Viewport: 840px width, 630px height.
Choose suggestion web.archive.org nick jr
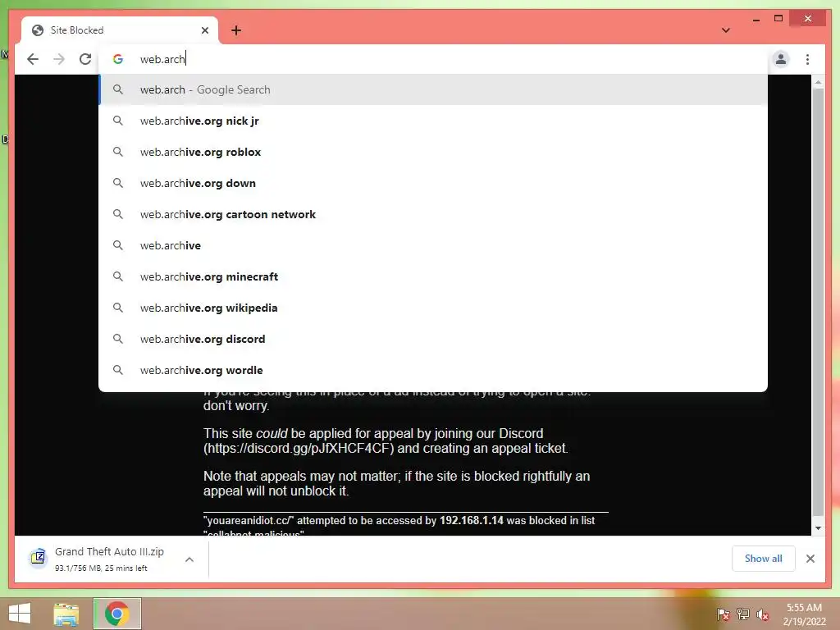(433, 121)
